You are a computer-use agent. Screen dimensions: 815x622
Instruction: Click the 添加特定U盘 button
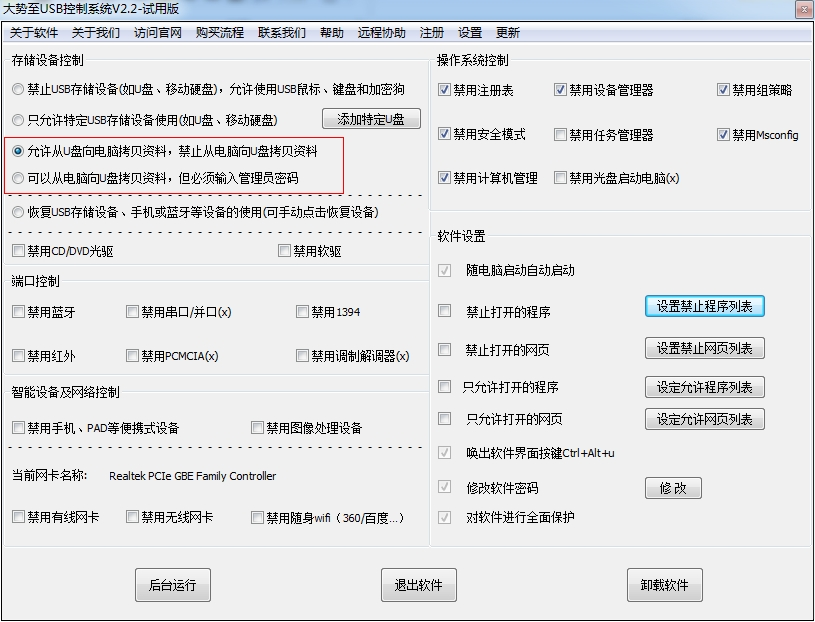click(x=371, y=119)
